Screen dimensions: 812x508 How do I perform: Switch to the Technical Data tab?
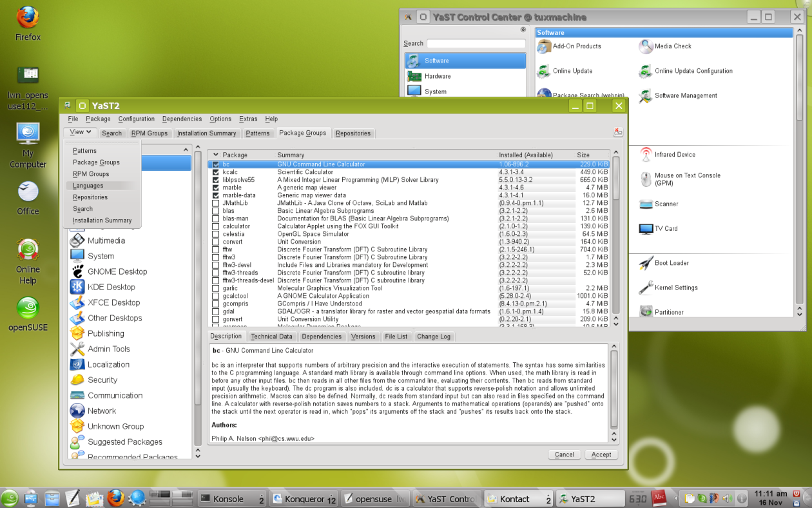coord(271,337)
